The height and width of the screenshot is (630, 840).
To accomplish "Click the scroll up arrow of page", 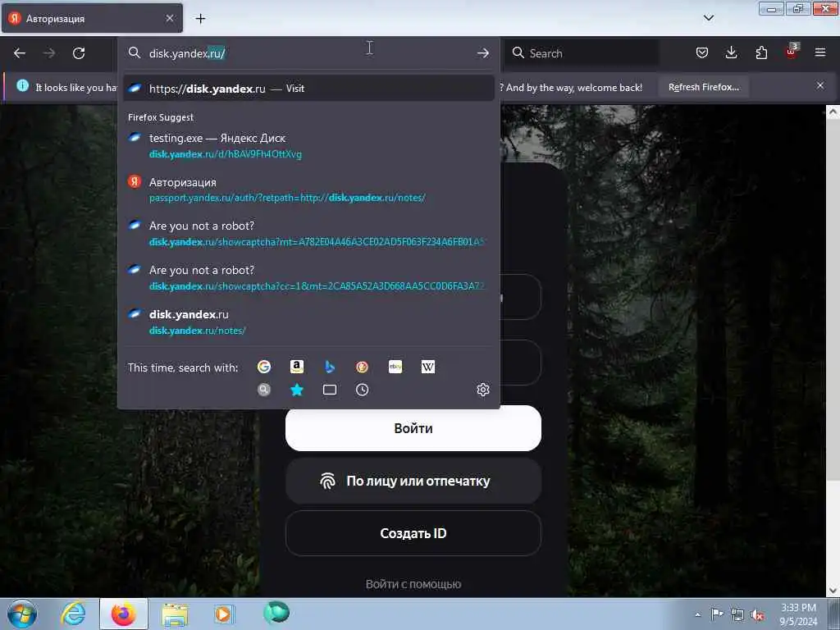I will click(833, 112).
